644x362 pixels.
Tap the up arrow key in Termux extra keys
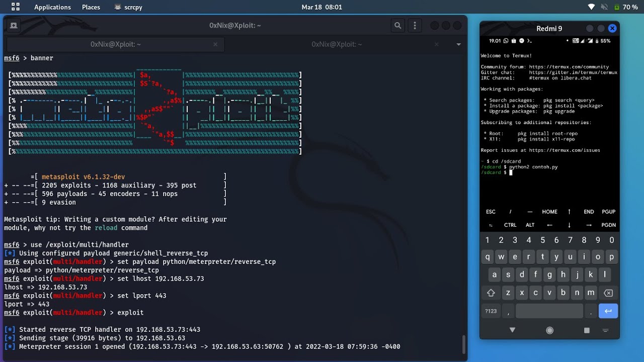pyautogui.click(x=569, y=212)
